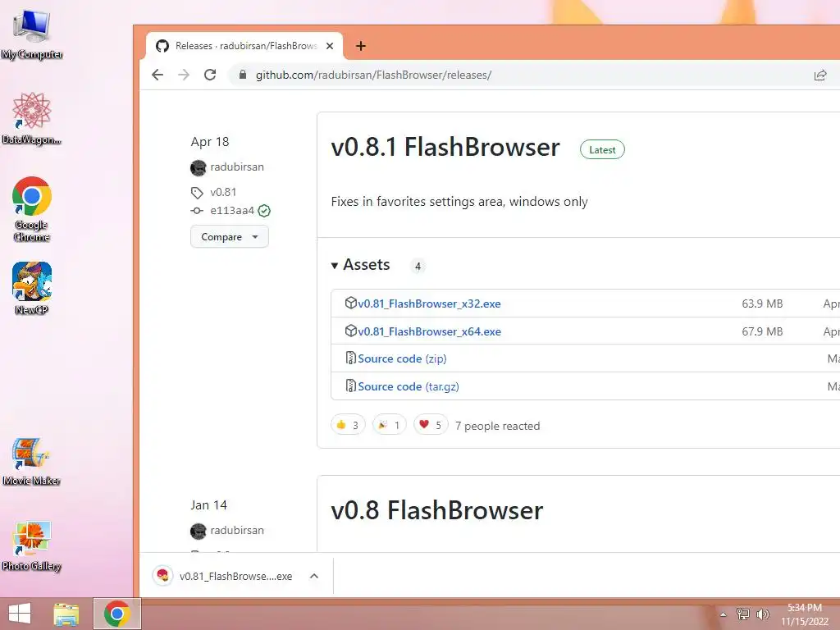Image resolution: width=840 pixels, height=630 pixels.
Task: Launch Google Chrome desktop shortcut
Action: [x=32, y=209]
